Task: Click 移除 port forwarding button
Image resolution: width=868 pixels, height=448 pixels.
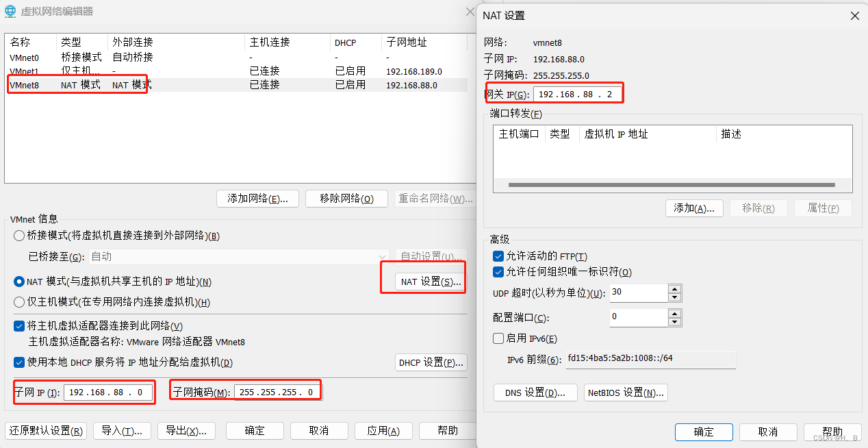Action: click(x=758, y=208)
